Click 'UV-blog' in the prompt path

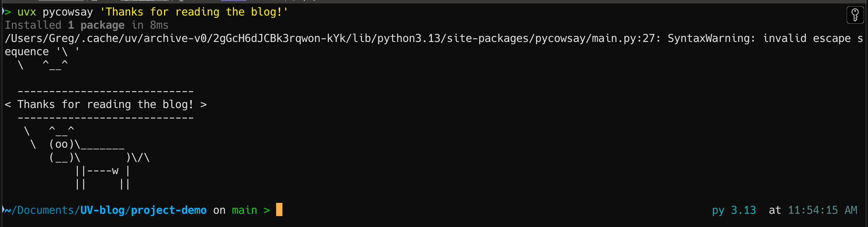[x=102, y=210]
